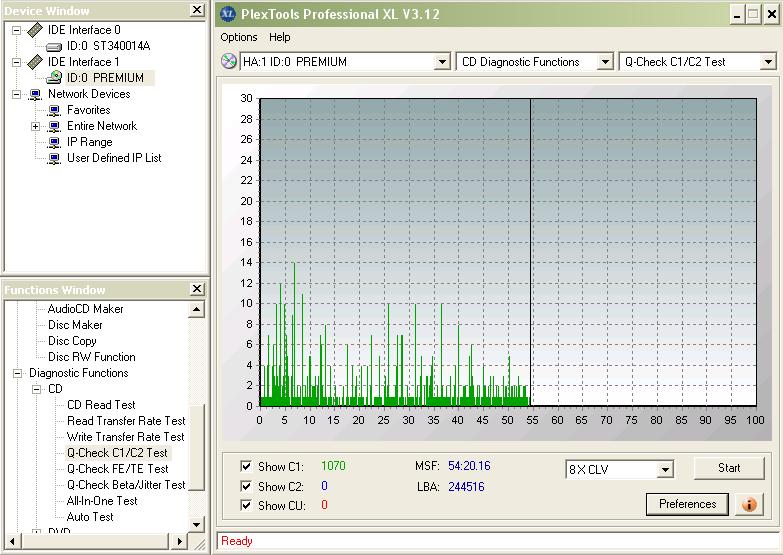
Task: Collapse the IDE Interface 0 node
Action: (16, 30)
